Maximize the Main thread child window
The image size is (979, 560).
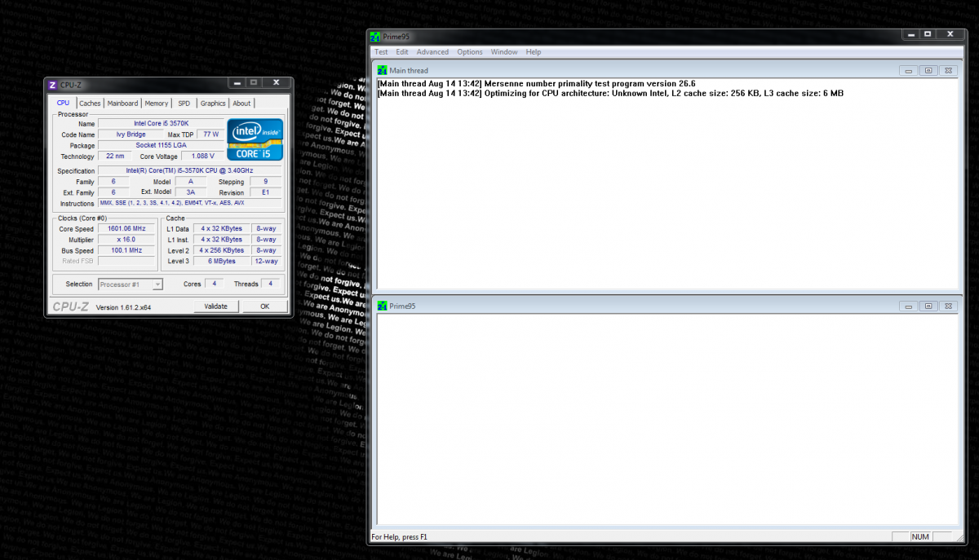pyautogui.click(x=928, y=71)
